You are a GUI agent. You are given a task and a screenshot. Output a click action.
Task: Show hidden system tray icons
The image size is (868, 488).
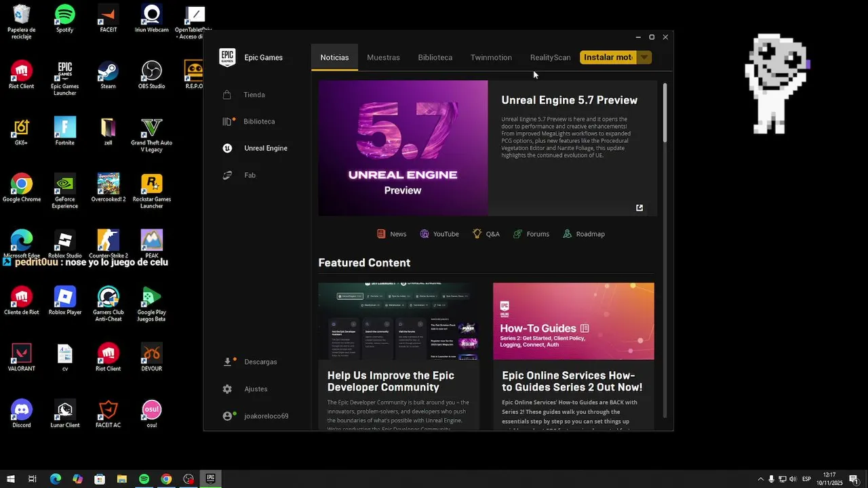(760, 479)
